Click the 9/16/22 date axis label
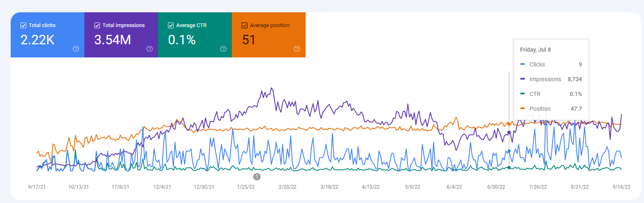Screen dimensions: 644x203 click(621, 187)
